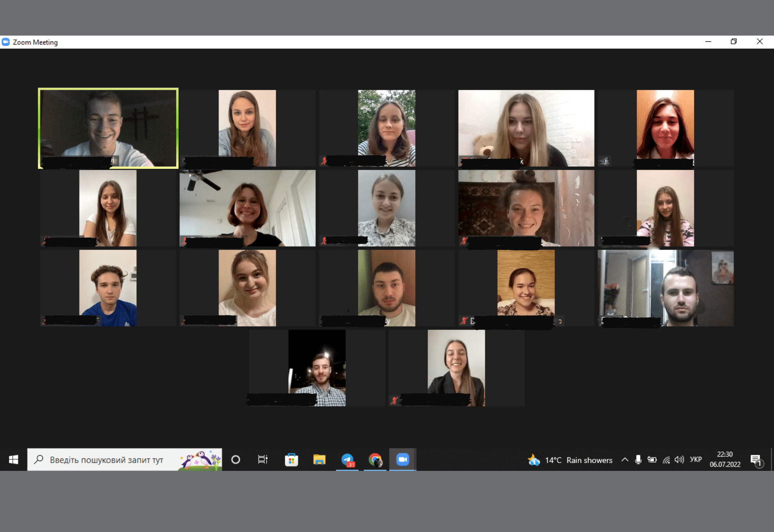Open Microsoft Store from the taskbar
The image size is (774, 532).
coord(291,460)
